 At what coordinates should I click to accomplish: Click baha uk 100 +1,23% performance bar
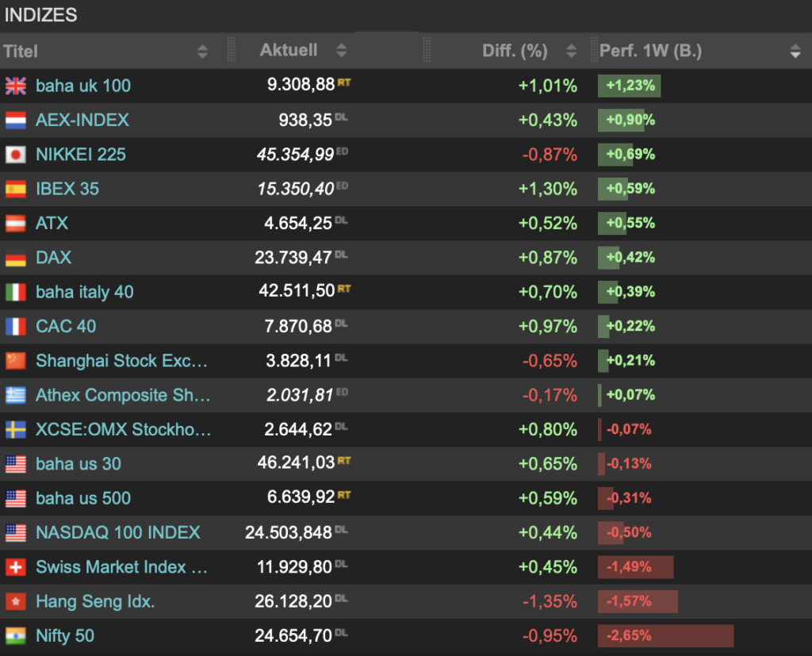pyautogui.click(x=629, y=86)
